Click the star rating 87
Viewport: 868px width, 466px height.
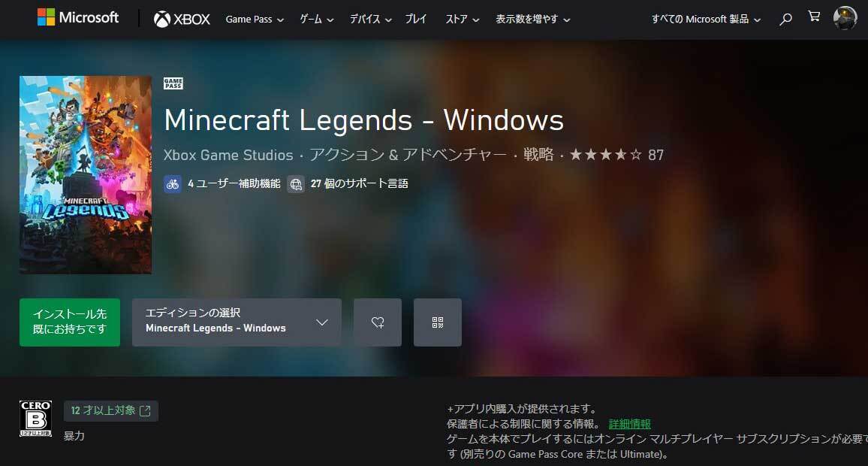coord(616,155)
